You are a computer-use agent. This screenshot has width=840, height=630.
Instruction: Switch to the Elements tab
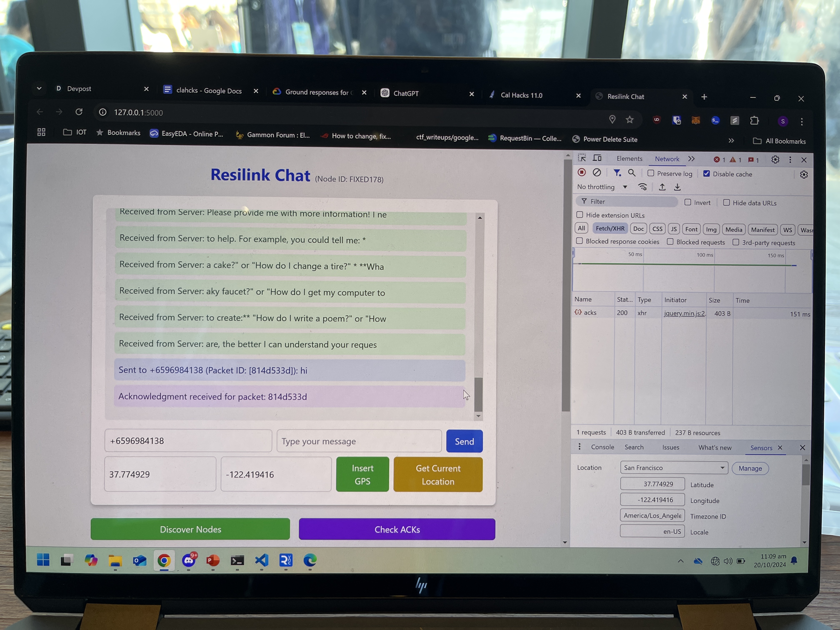coord(629,159)
